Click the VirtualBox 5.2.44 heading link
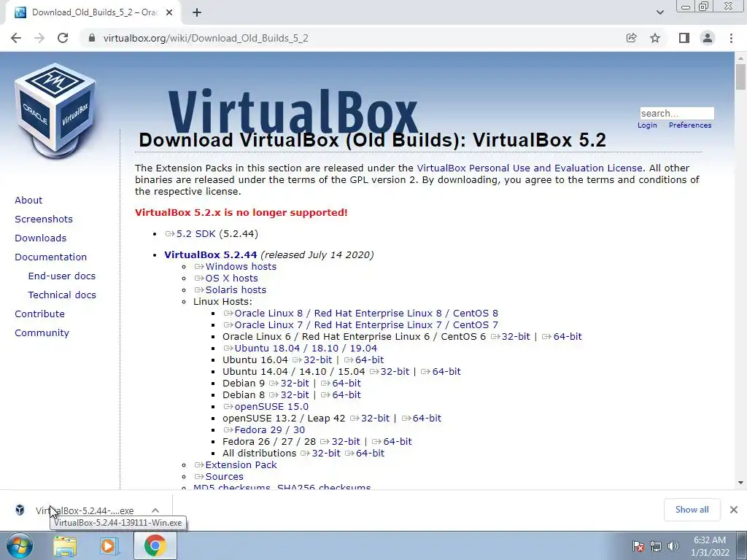 (211, 254)
